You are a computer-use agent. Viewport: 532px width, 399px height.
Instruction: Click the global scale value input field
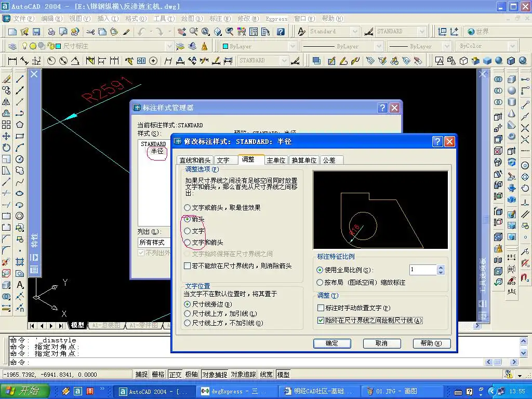pyautogui.click(x=423, y=270)
